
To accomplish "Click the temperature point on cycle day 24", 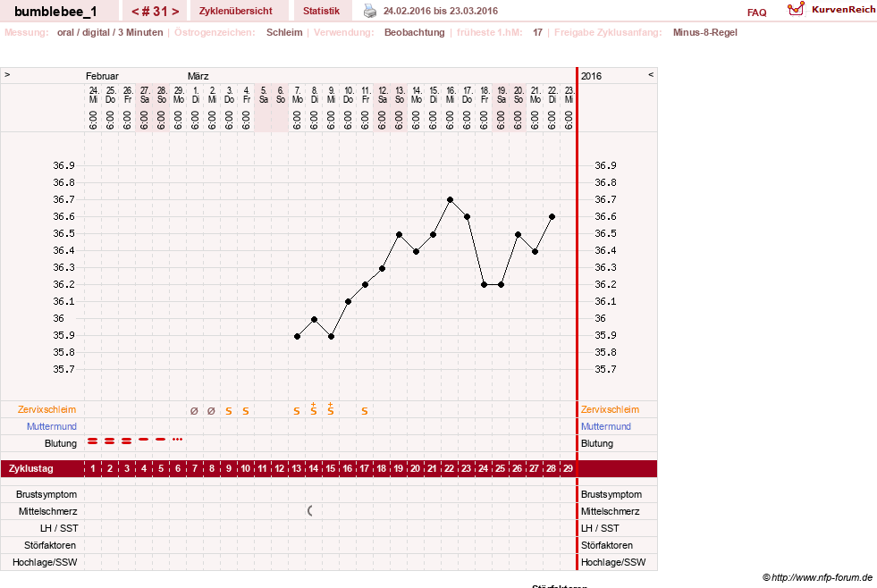I will (485, 284).
